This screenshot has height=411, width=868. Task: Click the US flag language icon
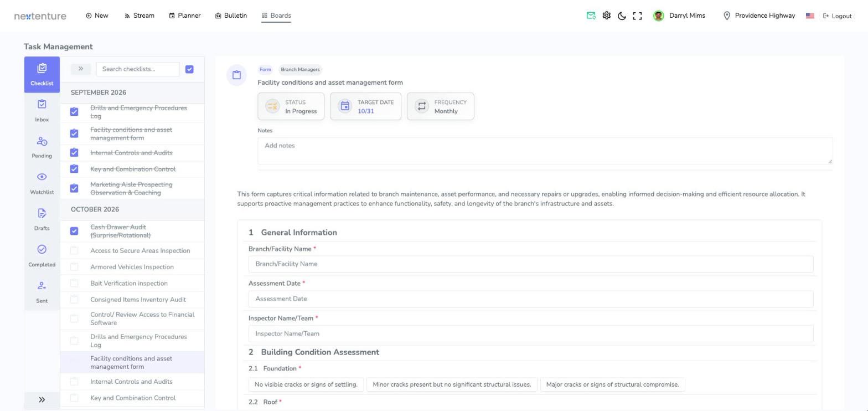tap(810, 16)
